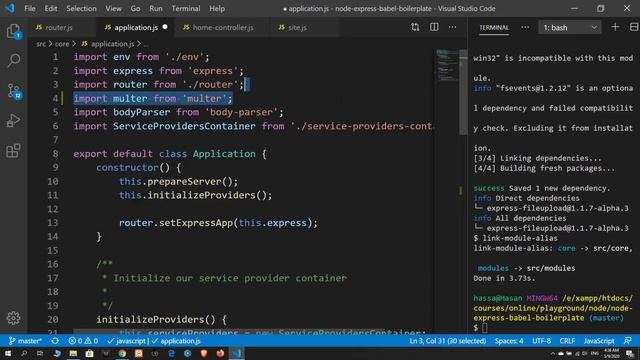Viewport: 640px width, 360px height.
Task: Open the View menu
Action: (113, 8)
